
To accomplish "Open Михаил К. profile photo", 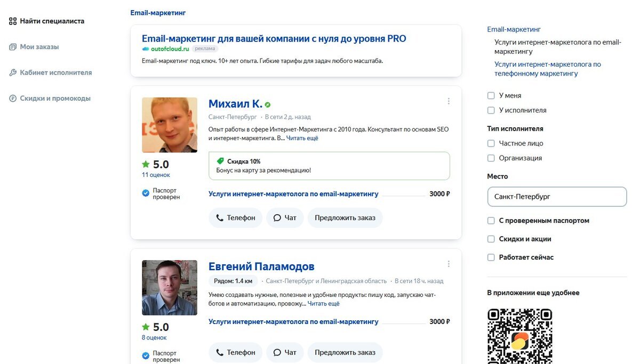I will pos(170,125).
